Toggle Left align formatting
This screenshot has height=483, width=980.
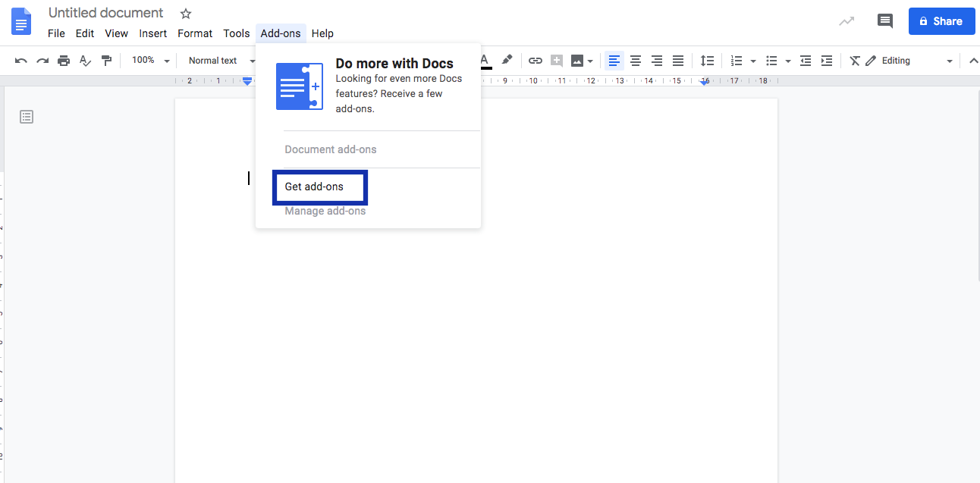click(x=614, y=61)
